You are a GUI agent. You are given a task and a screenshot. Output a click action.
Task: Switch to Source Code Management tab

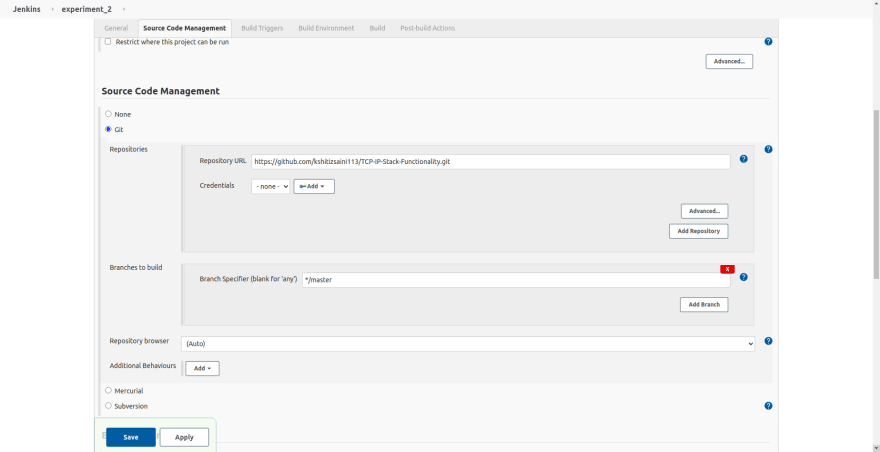184,28
